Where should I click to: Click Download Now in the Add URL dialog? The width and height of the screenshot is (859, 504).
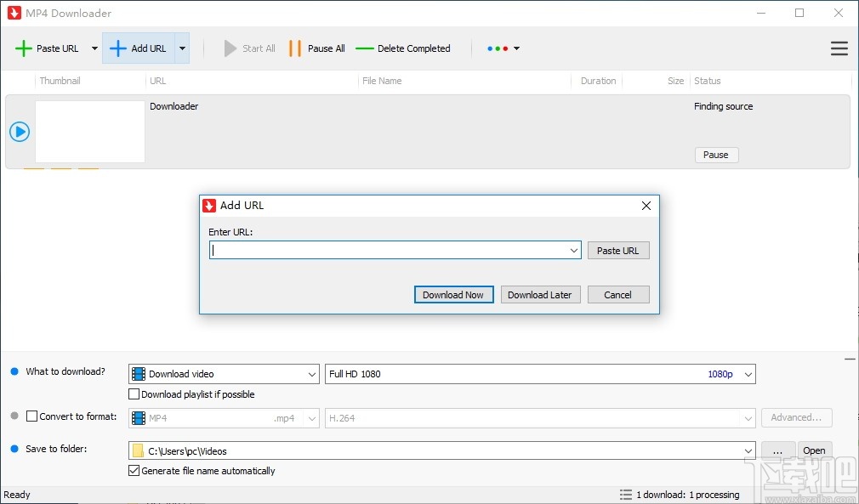(453, 294)
